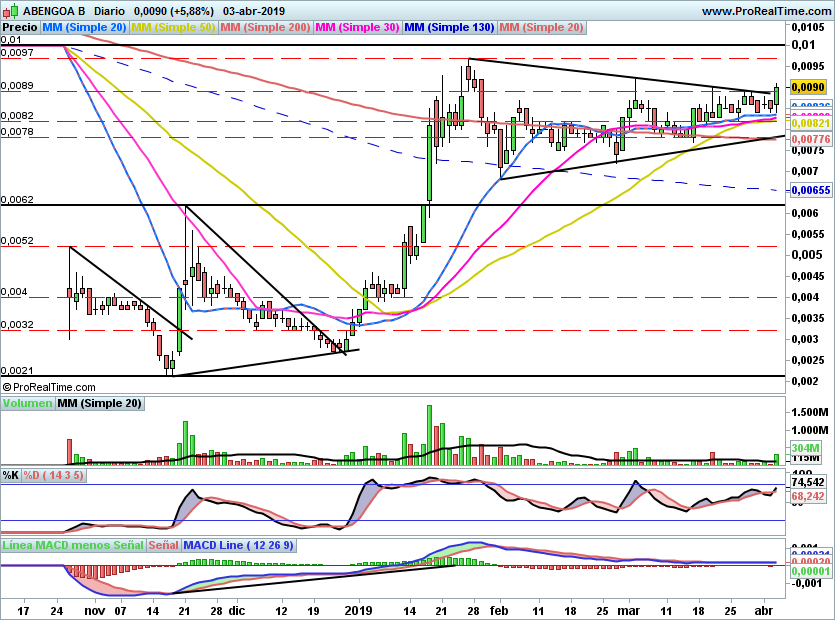Click the red 0,00776 price tag
This screenshot has width=835, height=620.
811,139
